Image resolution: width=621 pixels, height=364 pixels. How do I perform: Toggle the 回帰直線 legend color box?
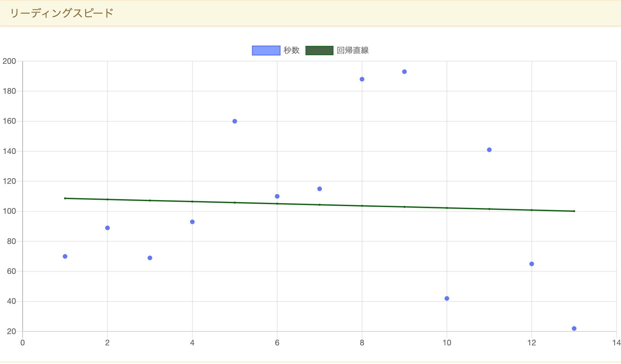point(319,51)
